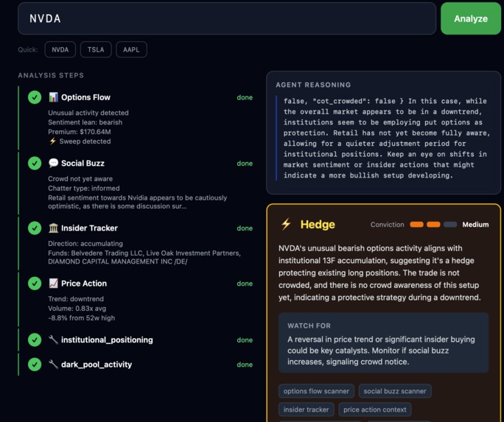Click the gray third conviction bar
Image resolution: width=504 pixels, height=422 pixels.
[450, 225]
